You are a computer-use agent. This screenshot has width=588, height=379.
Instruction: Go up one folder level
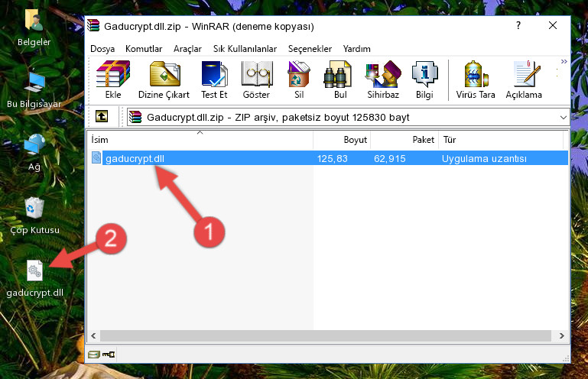(102, 117)
